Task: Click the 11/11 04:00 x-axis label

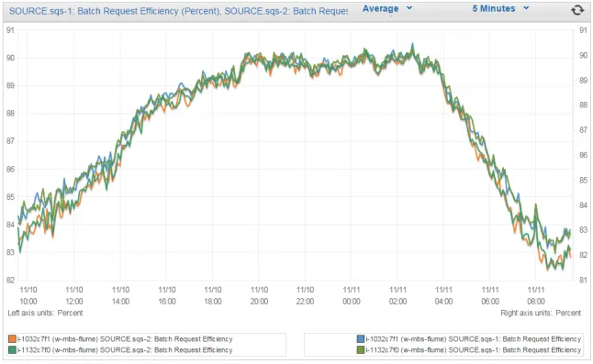Action: click(443, 295)
